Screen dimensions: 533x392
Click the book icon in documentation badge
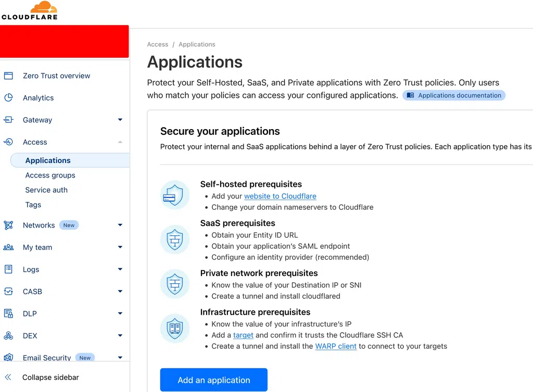coord(410,96)
